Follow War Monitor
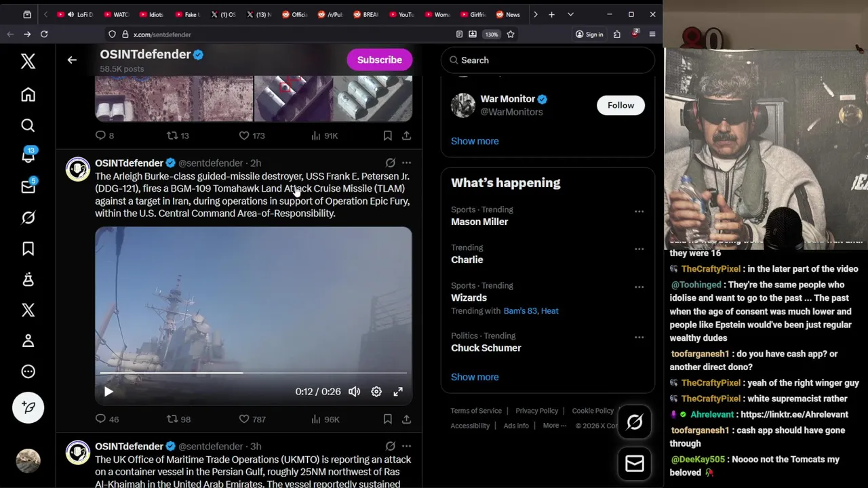868x488 pixels. (620, 105)
